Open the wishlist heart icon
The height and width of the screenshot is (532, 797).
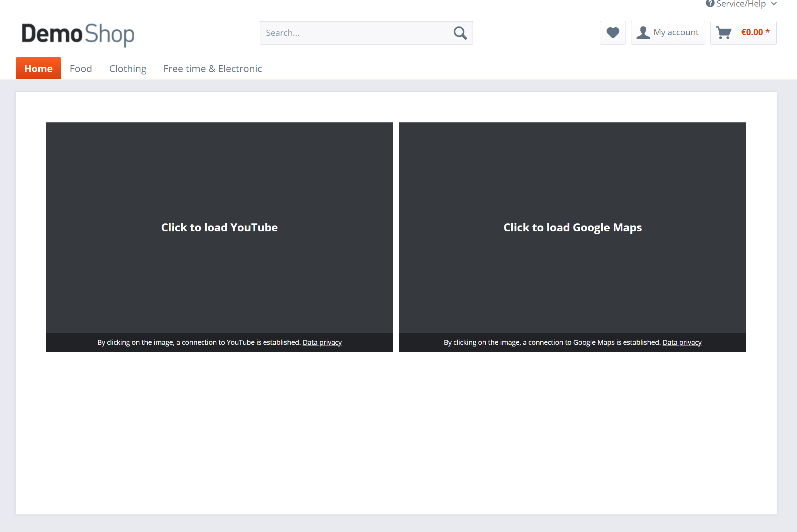(613, 33)
